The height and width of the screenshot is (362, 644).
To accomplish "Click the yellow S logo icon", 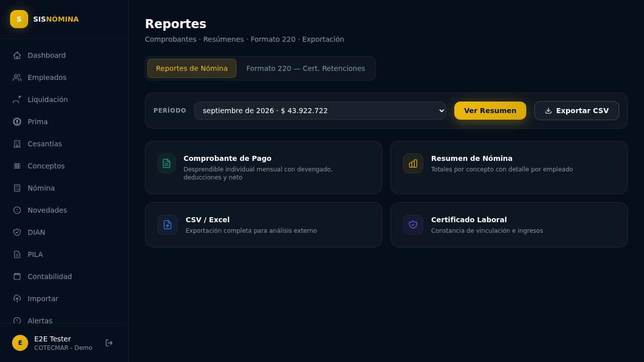I will [x=19, y=19].
